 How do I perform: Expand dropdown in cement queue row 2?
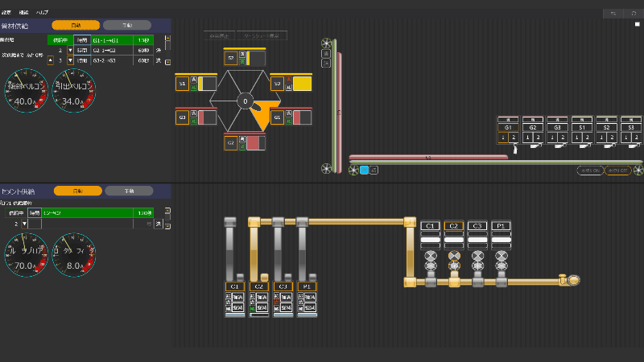24,224
